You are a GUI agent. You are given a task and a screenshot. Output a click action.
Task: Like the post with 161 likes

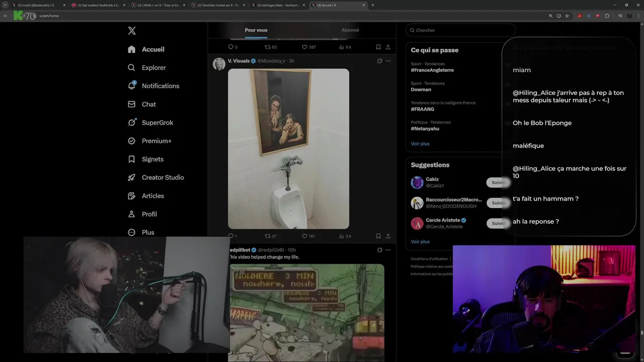click(x=308, y=236)
